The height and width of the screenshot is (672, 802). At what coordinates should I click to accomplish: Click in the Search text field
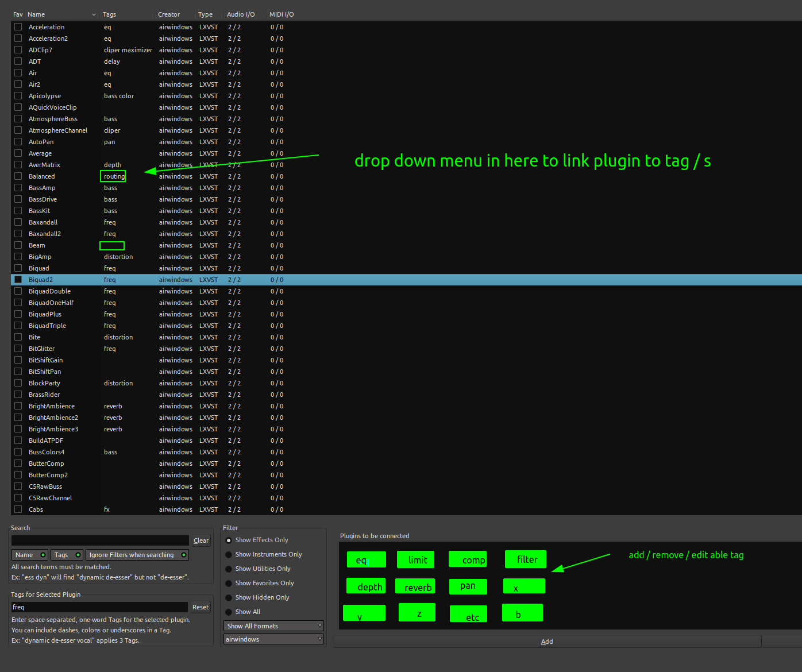click(x=100, y=540)
